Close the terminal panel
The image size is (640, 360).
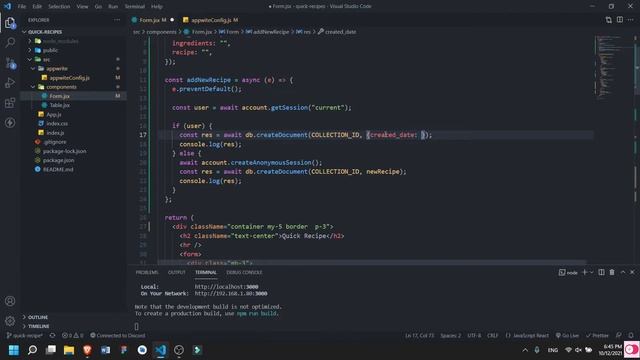(632, 272)
